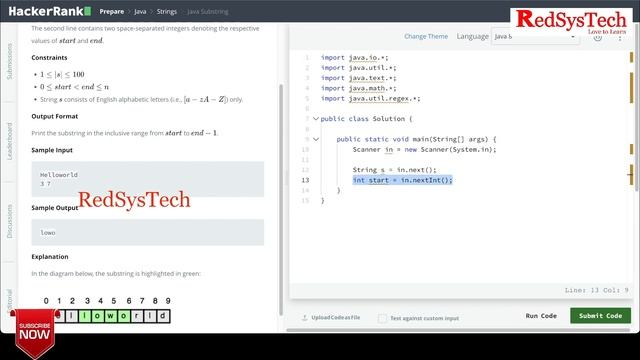
Task: Click the RedSysTech logo at top right
Action: 571,22
